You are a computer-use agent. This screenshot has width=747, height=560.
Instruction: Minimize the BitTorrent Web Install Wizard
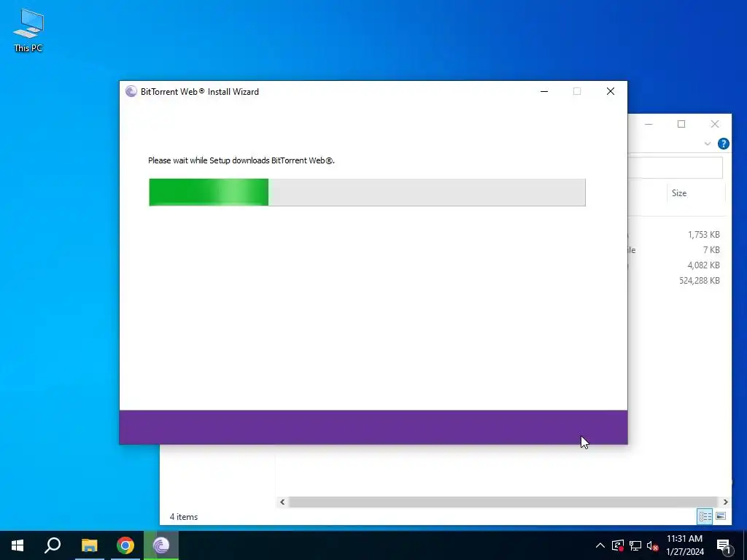point(544,91)
